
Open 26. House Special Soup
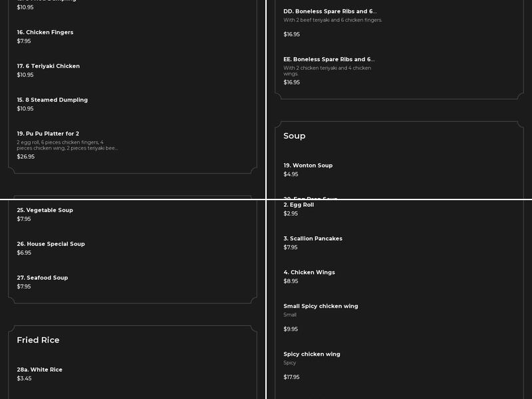point(51,244)
